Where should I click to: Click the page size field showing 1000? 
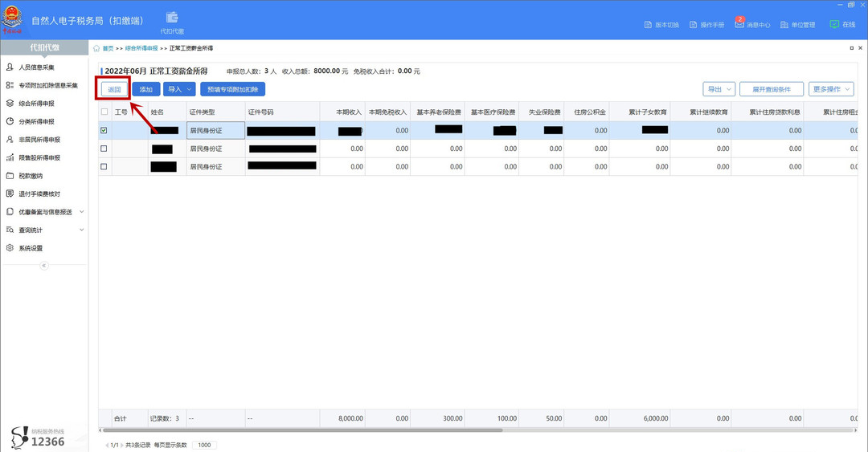[x=204, y=445]
